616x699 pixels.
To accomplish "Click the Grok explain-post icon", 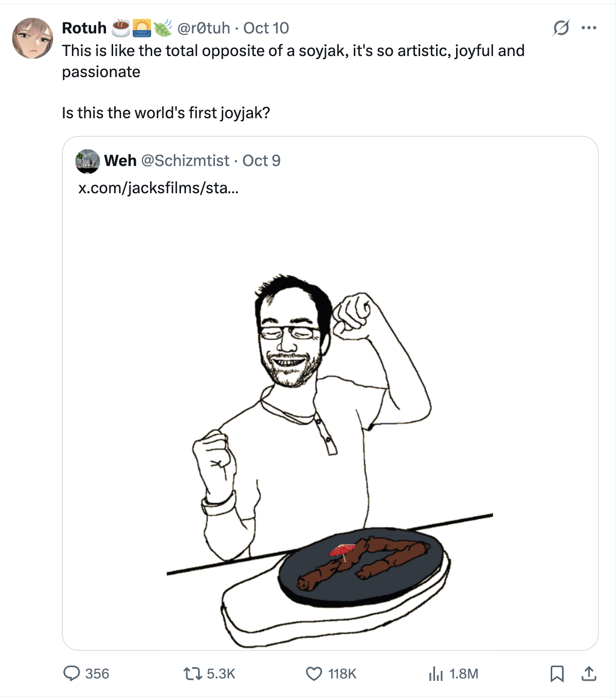I will coord(560,28).
